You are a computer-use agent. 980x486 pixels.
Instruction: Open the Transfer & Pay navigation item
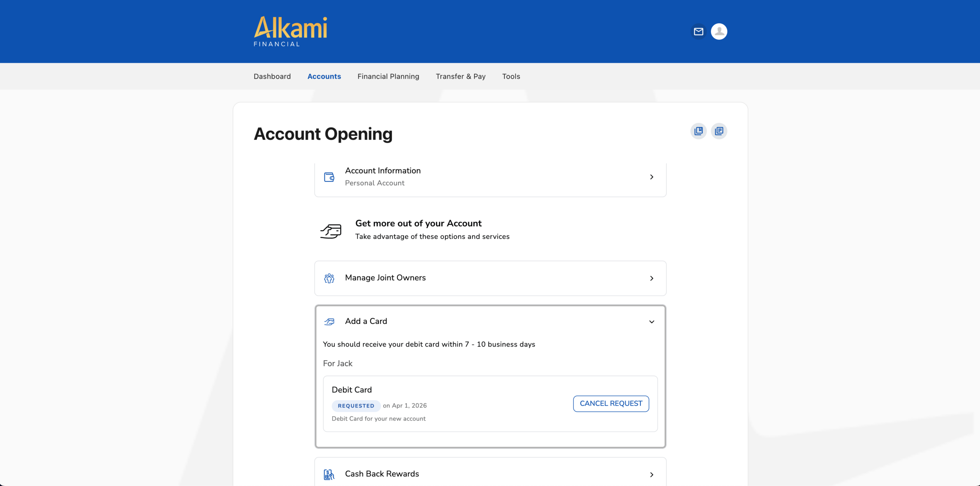[461, 76]
